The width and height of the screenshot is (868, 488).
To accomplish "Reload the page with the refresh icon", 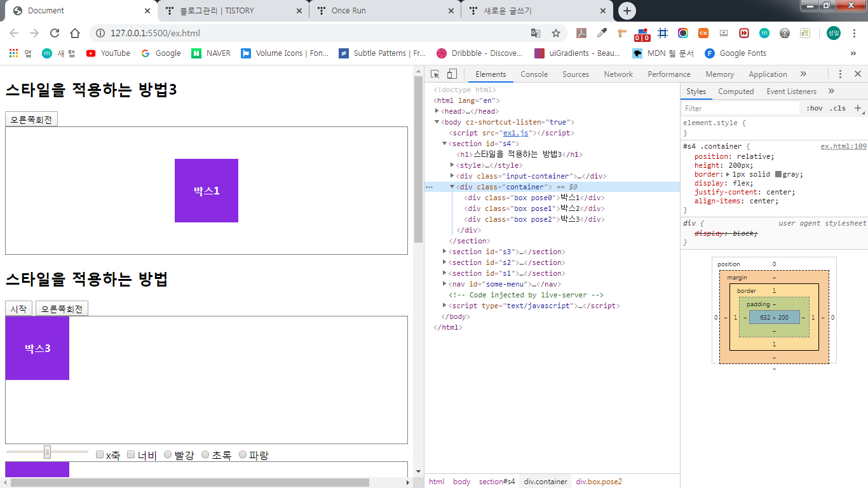I will (55, 33).
